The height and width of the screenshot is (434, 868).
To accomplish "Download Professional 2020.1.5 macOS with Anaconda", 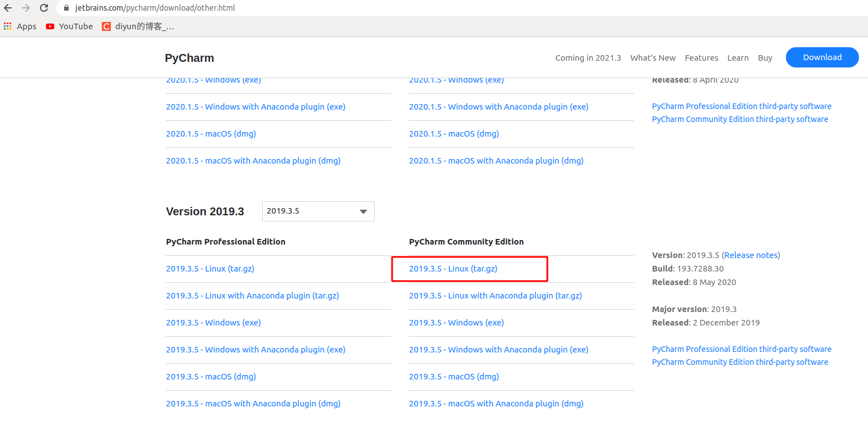I will 253,161.
